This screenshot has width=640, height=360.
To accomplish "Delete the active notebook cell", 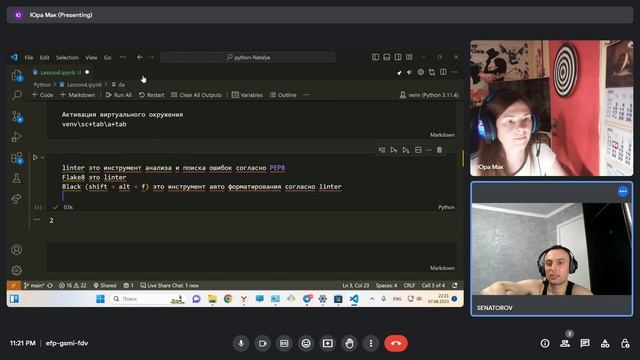I will click(439, 150).
